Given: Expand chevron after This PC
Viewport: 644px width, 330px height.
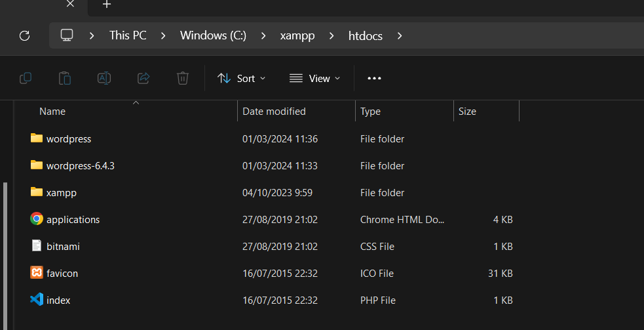Looking at the screenshot, I should 163,36.
